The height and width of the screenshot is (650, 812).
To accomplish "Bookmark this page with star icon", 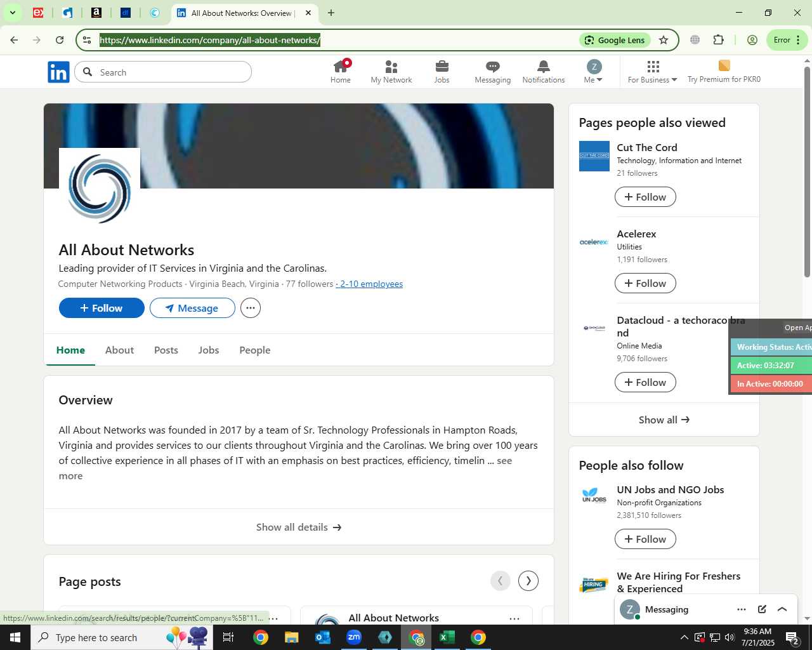I will click(664, 40).
